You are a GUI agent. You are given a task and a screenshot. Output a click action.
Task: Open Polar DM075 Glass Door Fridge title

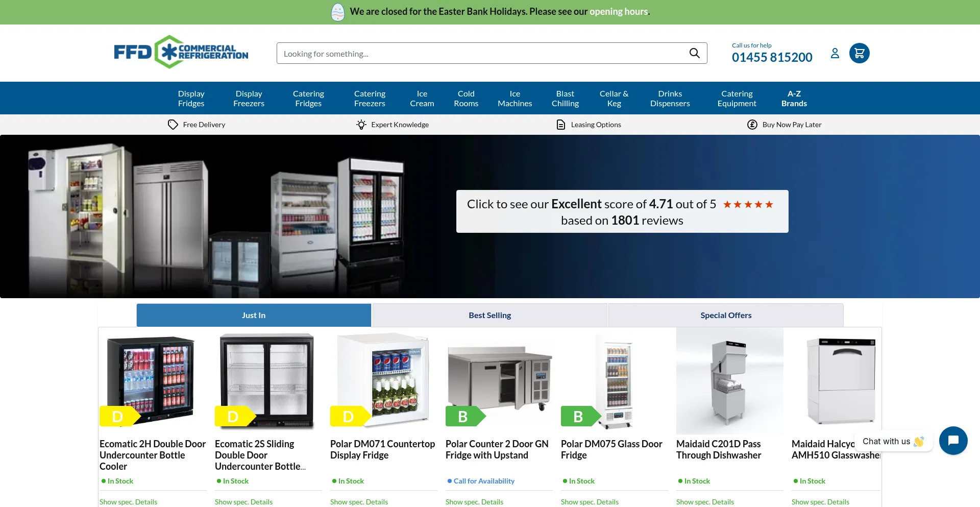coord(611,449)
